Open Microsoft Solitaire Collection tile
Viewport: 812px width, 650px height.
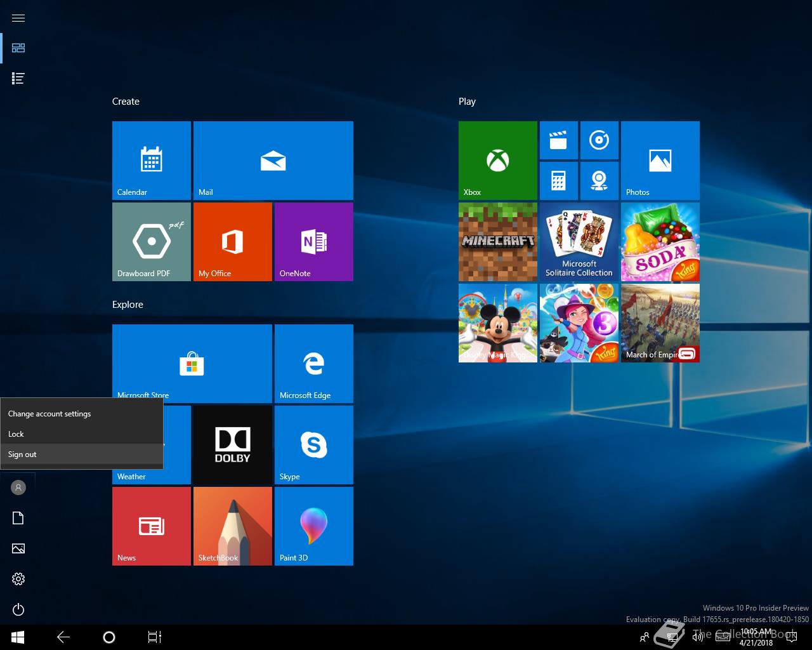tap(579, 242)
